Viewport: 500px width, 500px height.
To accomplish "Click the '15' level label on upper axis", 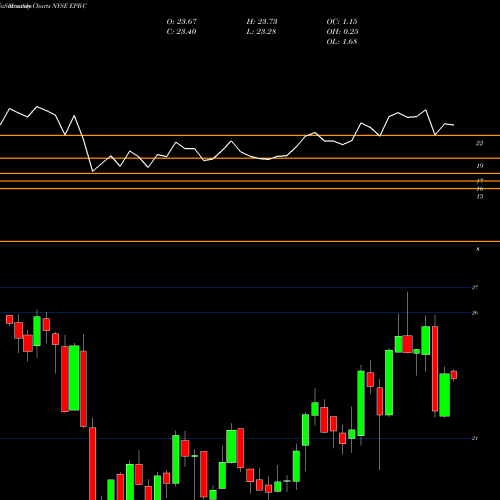I will point(479,197).
